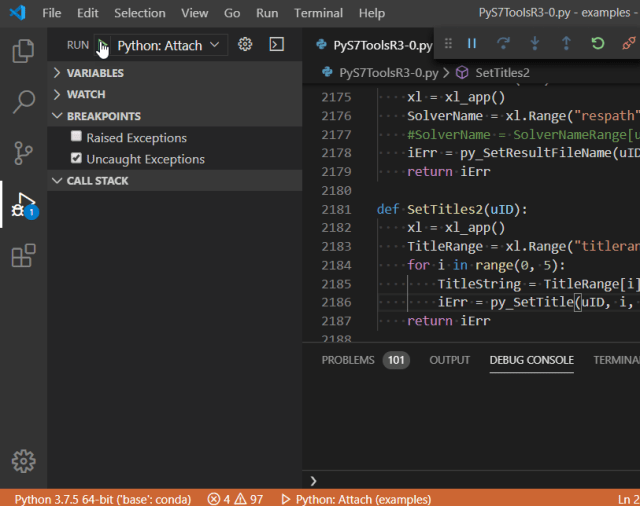Open the Source Control view
The image size is (640, 506).
pos(23,153)
